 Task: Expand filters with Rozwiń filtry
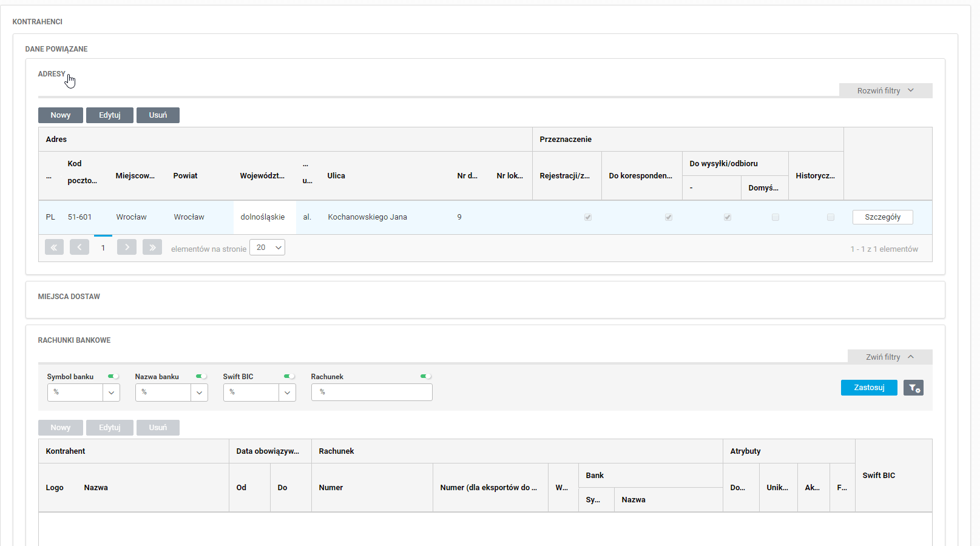point(885,91)
